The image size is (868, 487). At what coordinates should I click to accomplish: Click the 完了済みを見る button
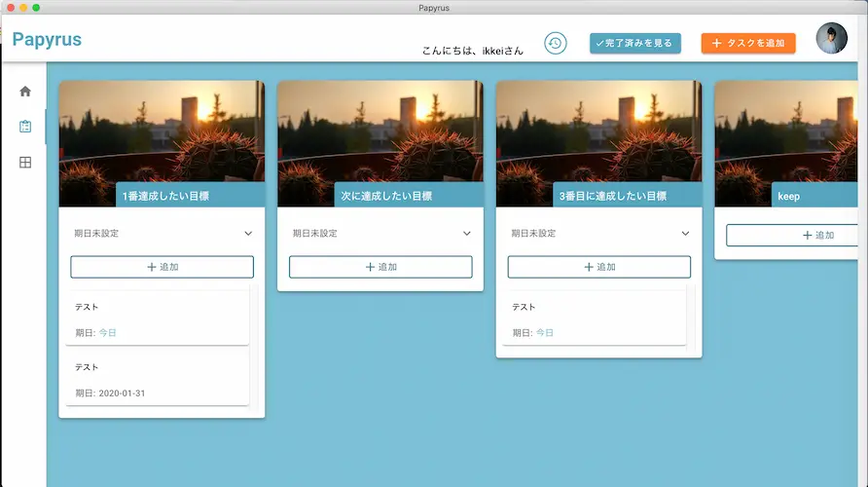click(x=635, y=43)
